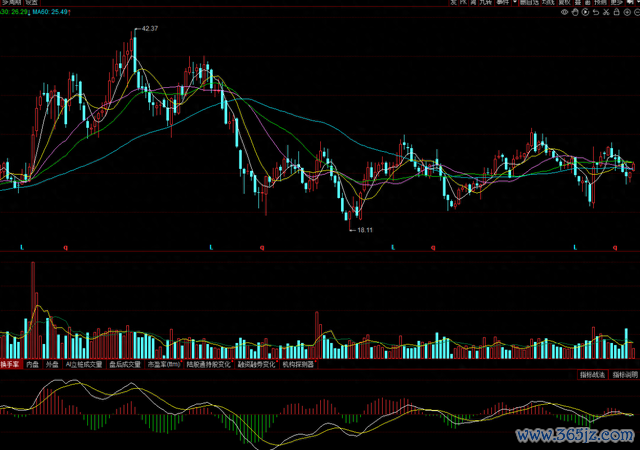Expand the 事件 dropdown arrow
640x450 pixels.
(x=515, y=3)
